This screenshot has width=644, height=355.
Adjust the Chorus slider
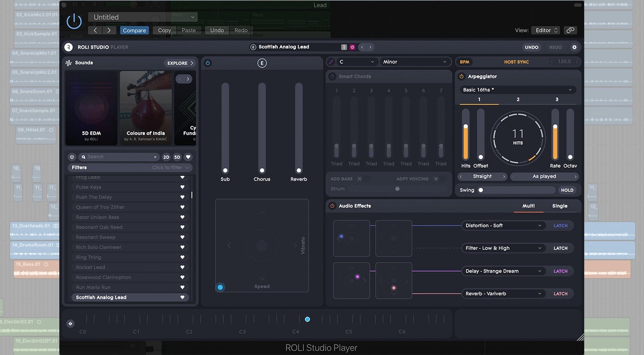point(262,128)
